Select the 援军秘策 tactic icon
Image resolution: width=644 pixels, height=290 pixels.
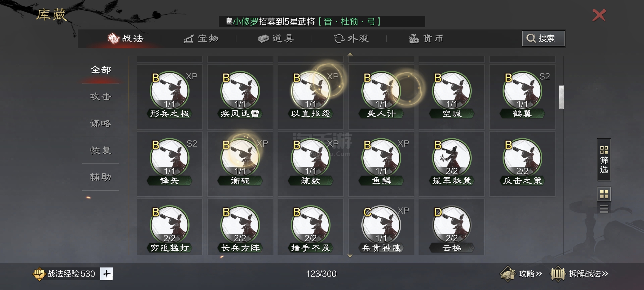pyautogui.click(x=451, y=158)
